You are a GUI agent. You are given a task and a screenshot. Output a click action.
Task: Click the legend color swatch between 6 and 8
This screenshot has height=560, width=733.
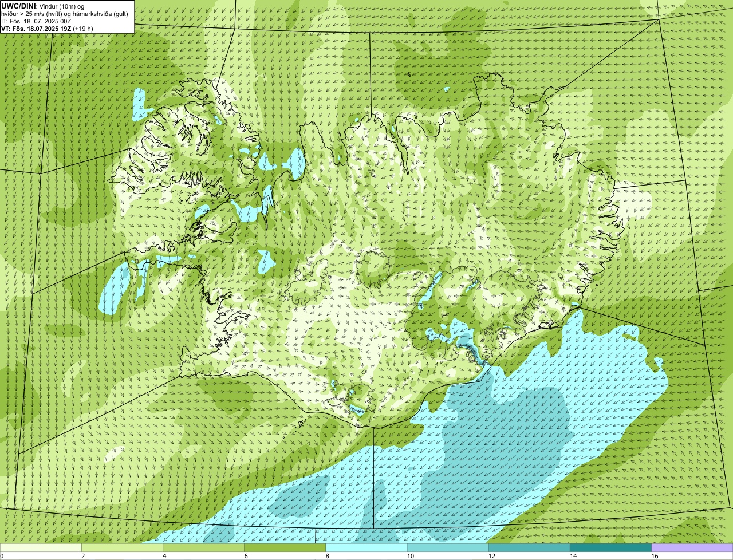(x=285, y=548)
